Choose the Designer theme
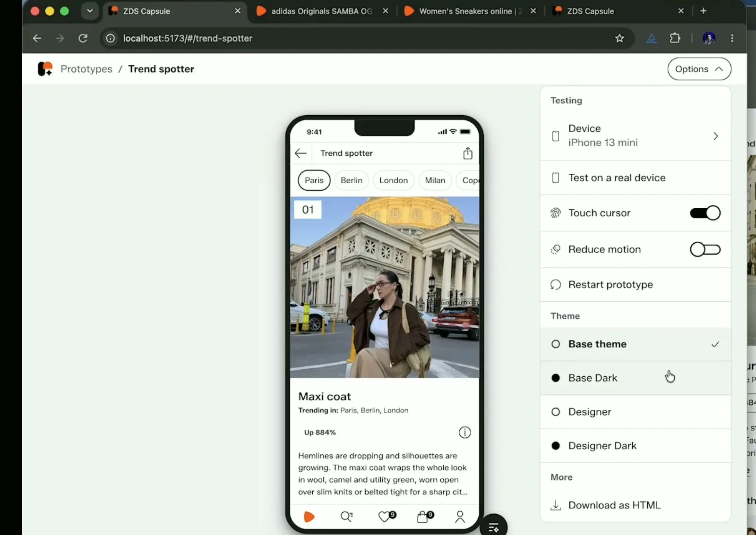Image resolution: width=756 pixels, height=535 pixels. tap(636, 412)
